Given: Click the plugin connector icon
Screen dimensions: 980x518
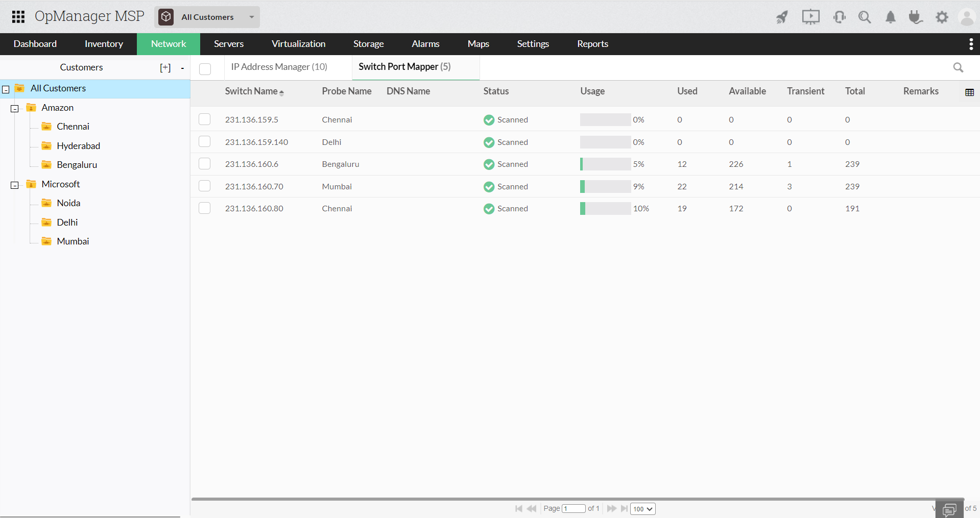Looking at the screenshot, I should [915, 17].
